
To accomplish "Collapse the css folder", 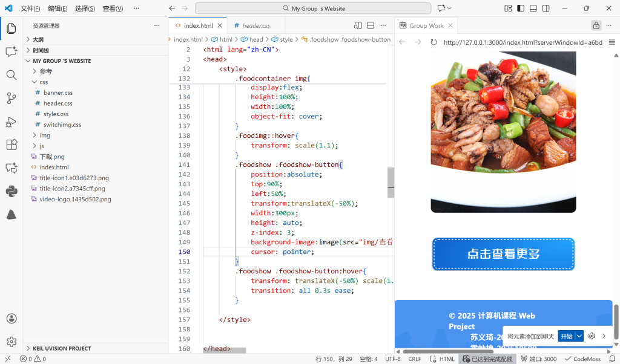I will coord(44,82).
